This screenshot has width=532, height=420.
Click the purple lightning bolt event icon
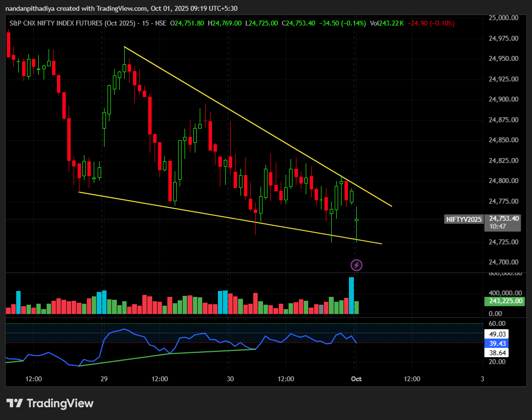tap(356, 265)
